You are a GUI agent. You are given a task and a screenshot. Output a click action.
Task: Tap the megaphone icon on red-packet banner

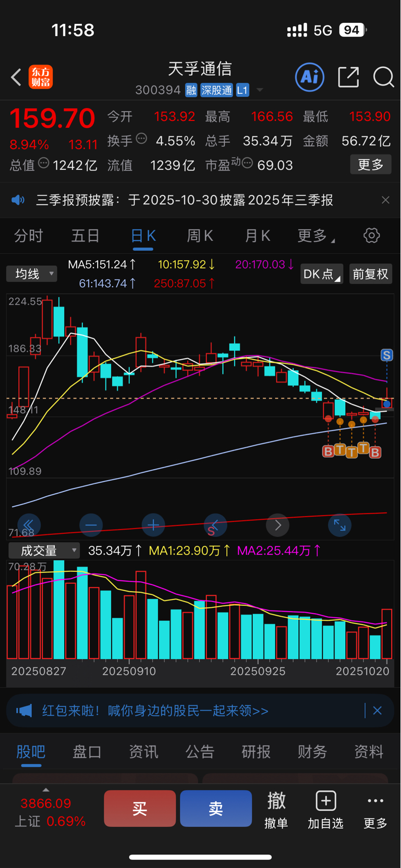click(x=24, y=711)
